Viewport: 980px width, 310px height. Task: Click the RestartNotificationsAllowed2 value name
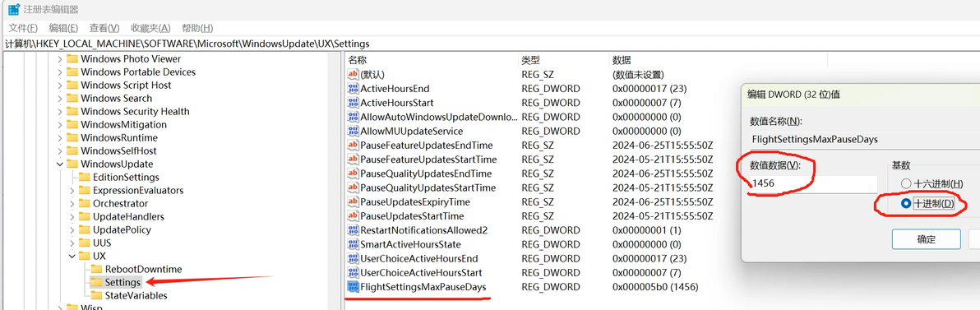point(423,230)
